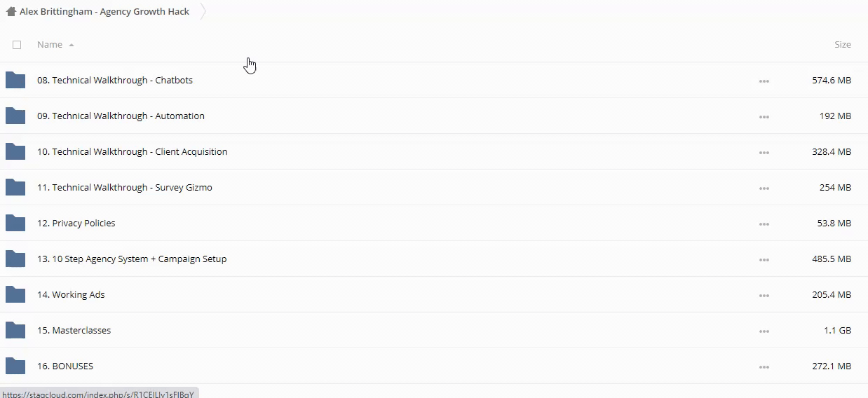
Task: Sort files by Name column header
Action: pos(50,45)
